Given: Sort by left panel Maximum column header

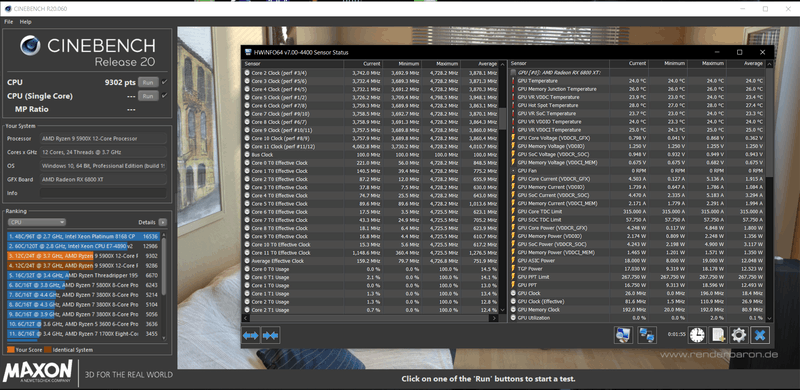Looking at the screenshot, I should pyautogui.click(x=441, y=64).
